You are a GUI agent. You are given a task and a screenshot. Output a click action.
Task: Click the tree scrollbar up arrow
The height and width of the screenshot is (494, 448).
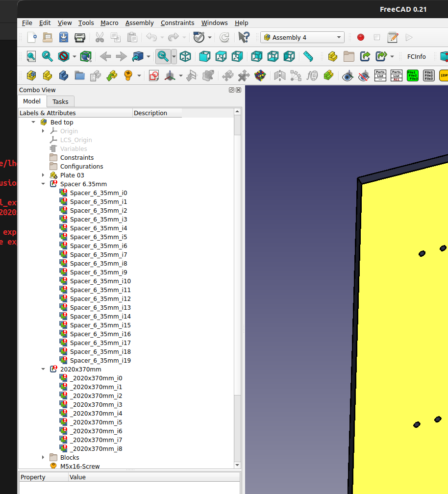238,112
